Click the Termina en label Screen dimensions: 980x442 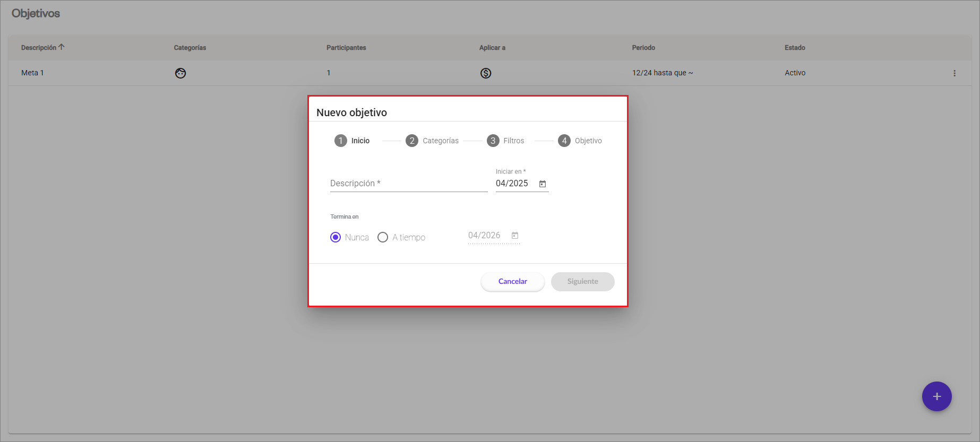(x=344, y=216)
